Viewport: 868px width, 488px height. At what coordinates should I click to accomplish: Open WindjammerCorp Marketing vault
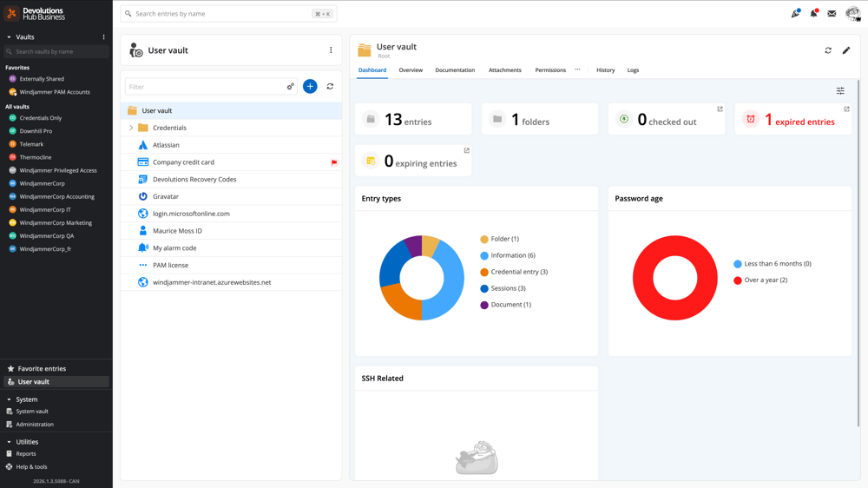pos(56,222)
